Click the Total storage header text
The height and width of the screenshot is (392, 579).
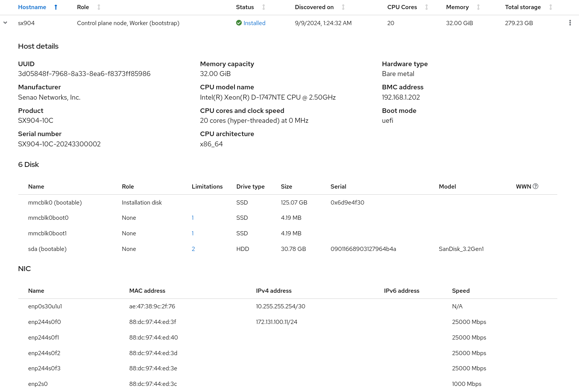pos(523,7)
